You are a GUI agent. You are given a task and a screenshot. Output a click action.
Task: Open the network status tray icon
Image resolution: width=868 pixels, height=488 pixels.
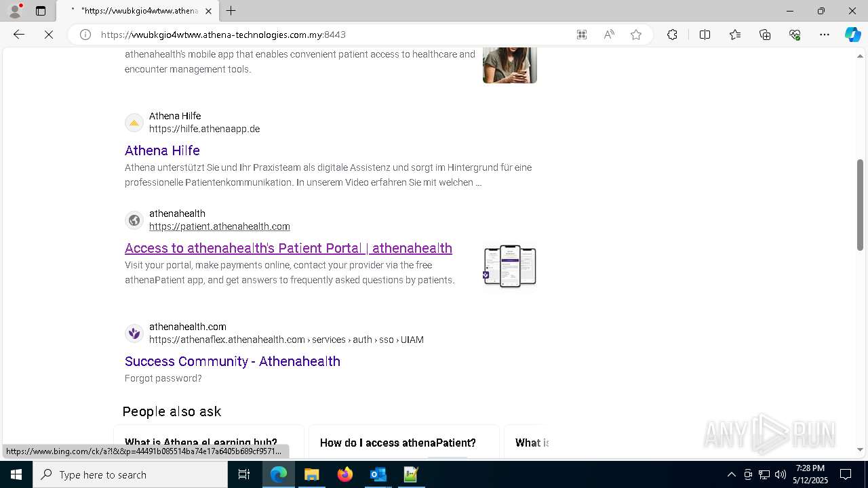coord(764,474)
